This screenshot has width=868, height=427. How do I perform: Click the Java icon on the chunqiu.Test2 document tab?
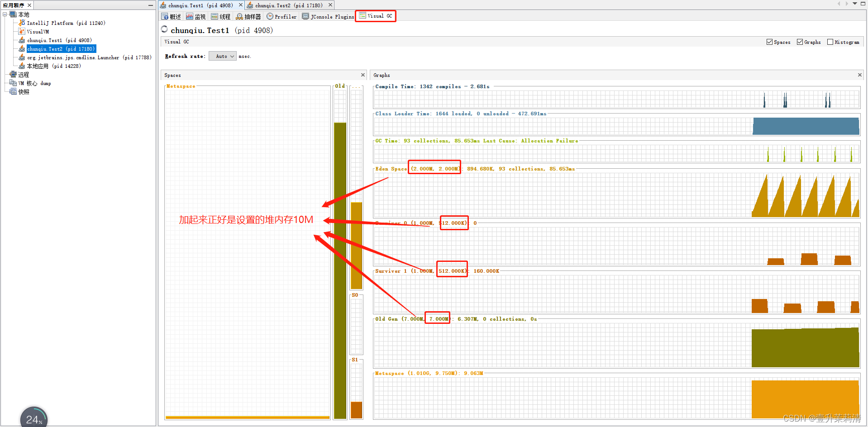[x=250, y=5]
